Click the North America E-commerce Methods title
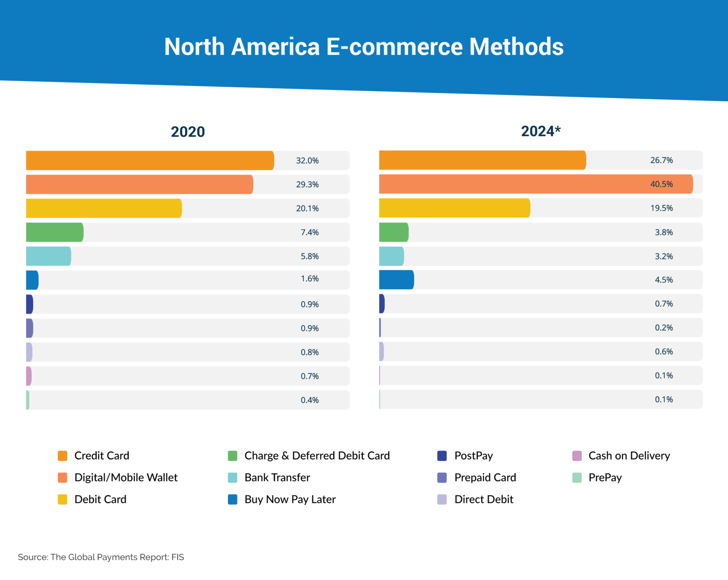Image resolution: width=728 pixels, height=580 pixels. [x=364, y=46]
